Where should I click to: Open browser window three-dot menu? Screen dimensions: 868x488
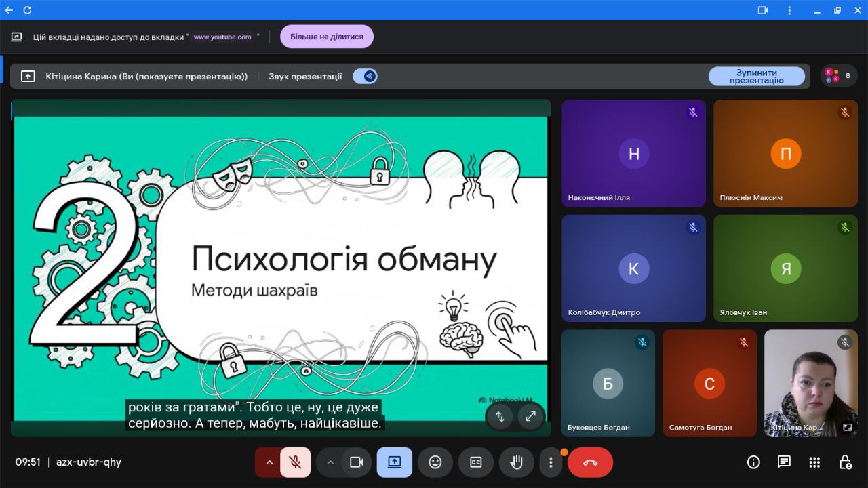(789, 10)
